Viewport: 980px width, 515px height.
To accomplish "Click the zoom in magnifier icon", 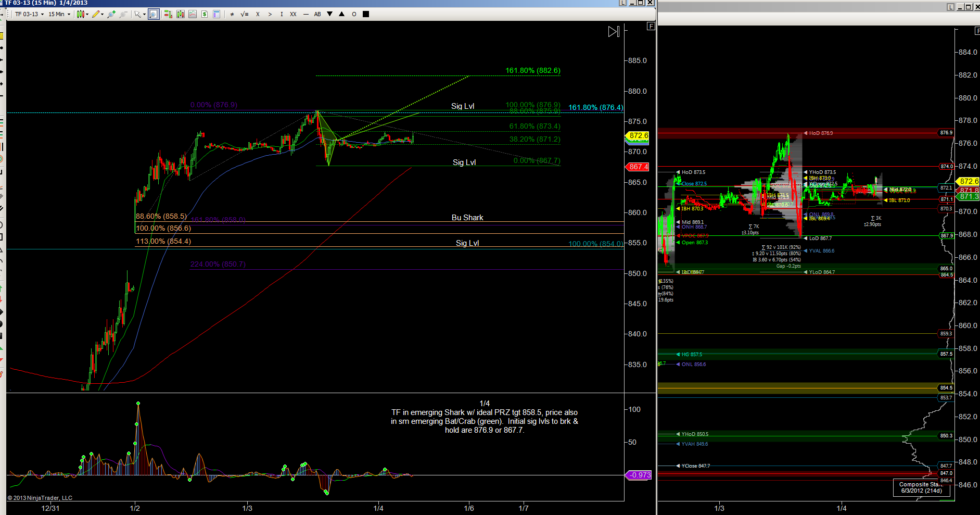I will (111, 14).
